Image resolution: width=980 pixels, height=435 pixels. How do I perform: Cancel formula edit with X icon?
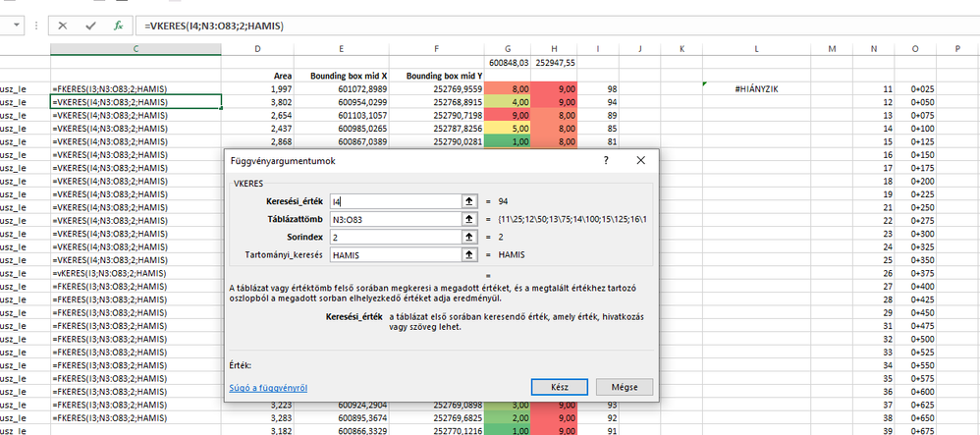click(63, 26)
